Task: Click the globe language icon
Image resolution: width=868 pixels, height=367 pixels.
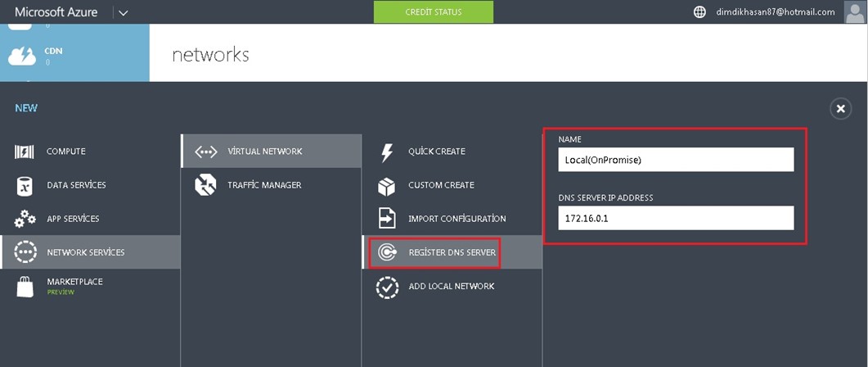Action: (699, 12)
